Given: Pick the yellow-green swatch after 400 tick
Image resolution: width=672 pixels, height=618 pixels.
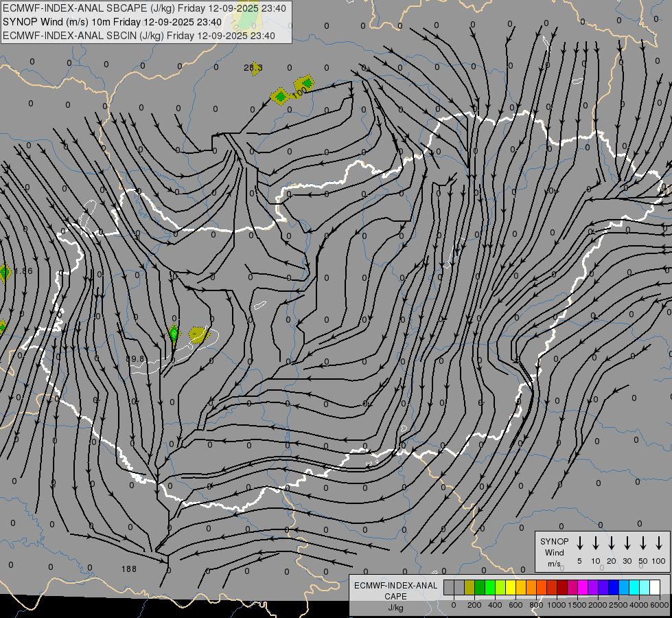Looking at the screenshot, I should point(500,587).
